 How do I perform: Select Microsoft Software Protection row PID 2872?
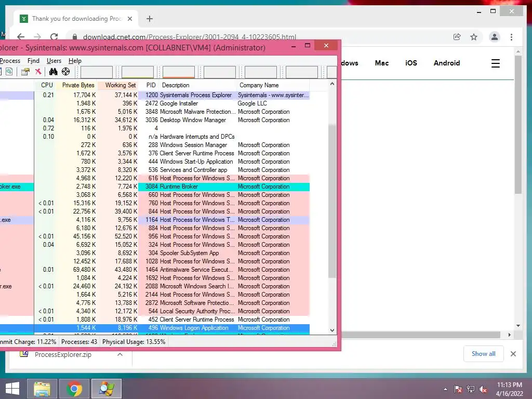pyautogui.click(x=155, y=303)
